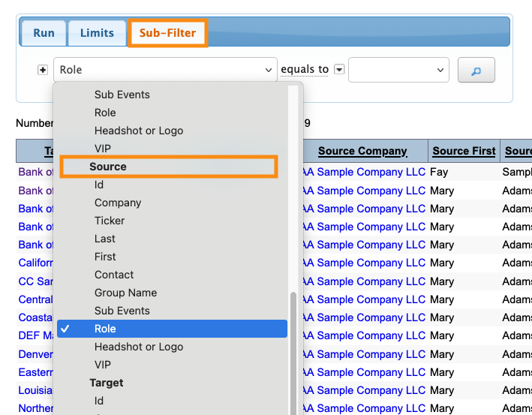Image resolution: width=532 pixels, height=415 pixels.
Task: Click the Source First column header
Action: (x=464, y=151)
